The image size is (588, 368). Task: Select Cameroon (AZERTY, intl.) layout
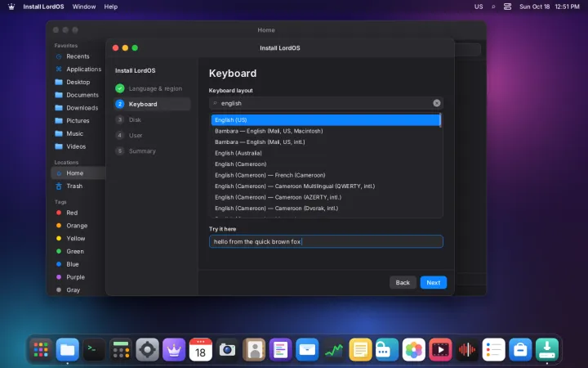click(x=325, y=197)
